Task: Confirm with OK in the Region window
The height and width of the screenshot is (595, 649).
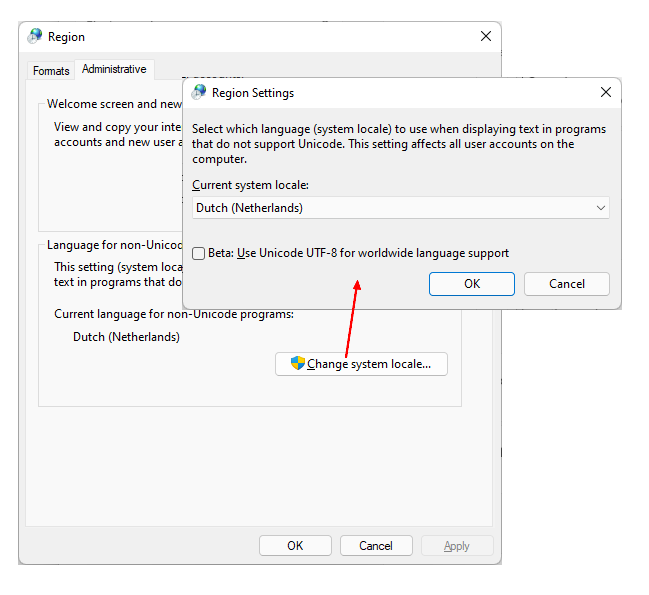Action: (x=295, y=546)
